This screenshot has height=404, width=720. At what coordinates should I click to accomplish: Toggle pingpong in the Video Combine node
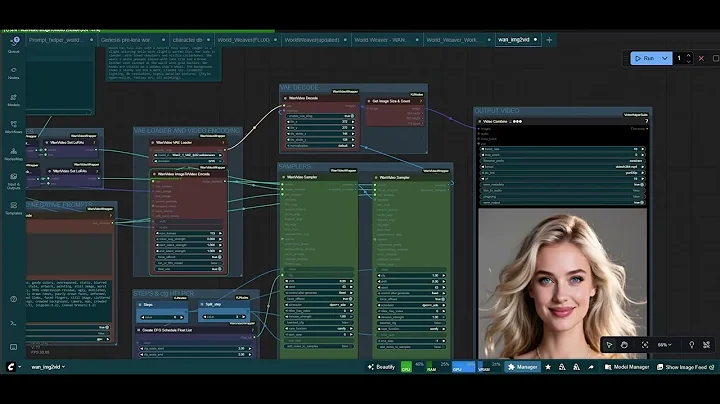click(562, 196)
